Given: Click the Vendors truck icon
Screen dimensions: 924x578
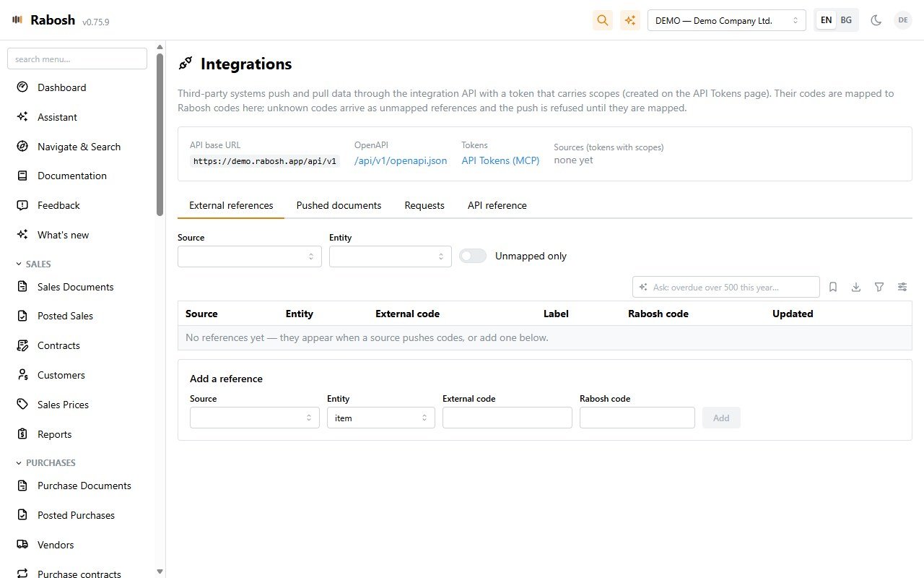Looking at the screenshot, I should tap(22, 545).
